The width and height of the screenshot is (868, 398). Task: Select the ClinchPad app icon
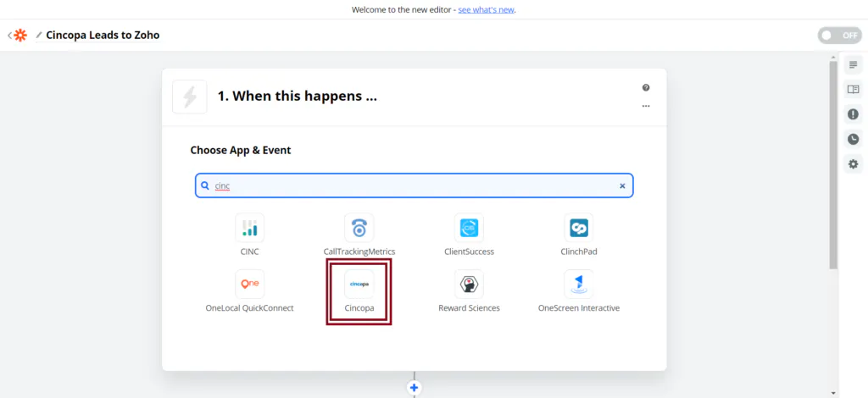coord(578,228)
